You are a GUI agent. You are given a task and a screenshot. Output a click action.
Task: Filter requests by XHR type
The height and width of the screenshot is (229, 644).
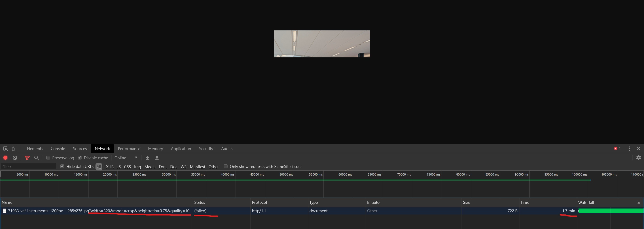point(110,167)
